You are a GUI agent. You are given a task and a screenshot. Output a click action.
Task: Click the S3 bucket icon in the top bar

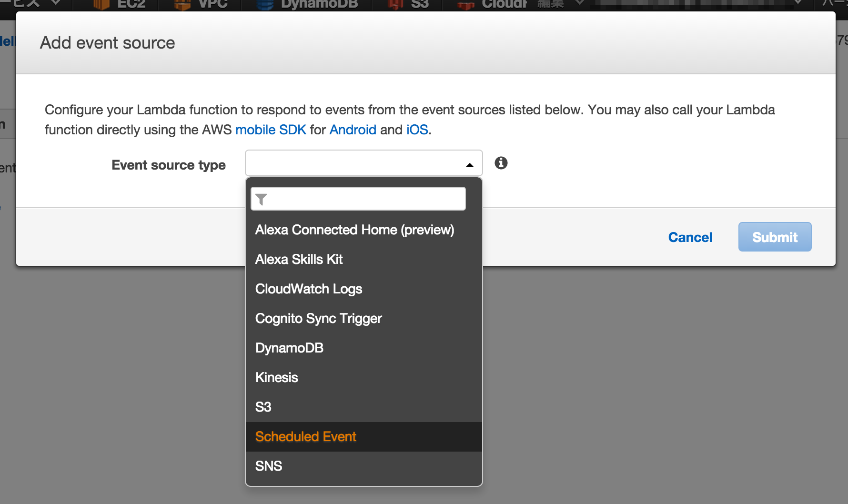[392, 4]
